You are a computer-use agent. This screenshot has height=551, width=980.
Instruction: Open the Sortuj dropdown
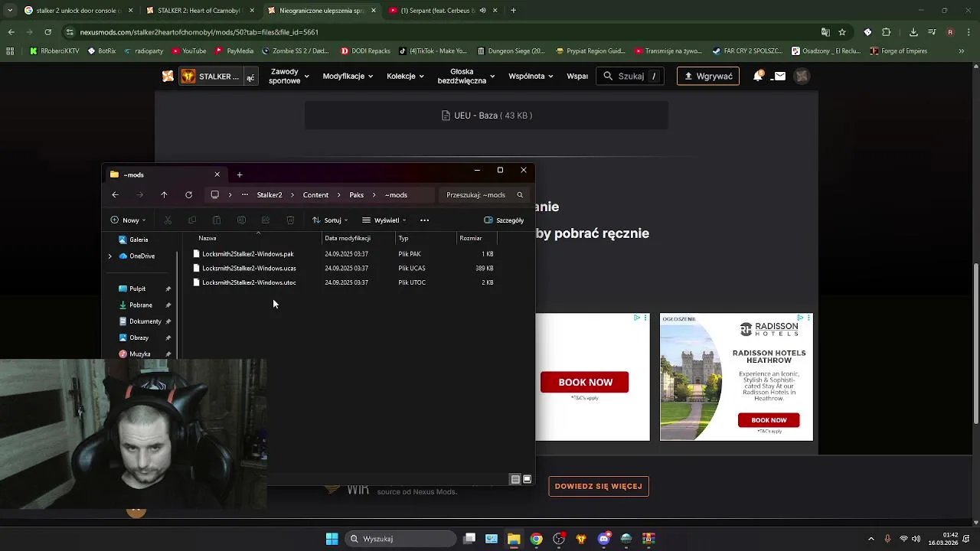(x=330, y=220)
